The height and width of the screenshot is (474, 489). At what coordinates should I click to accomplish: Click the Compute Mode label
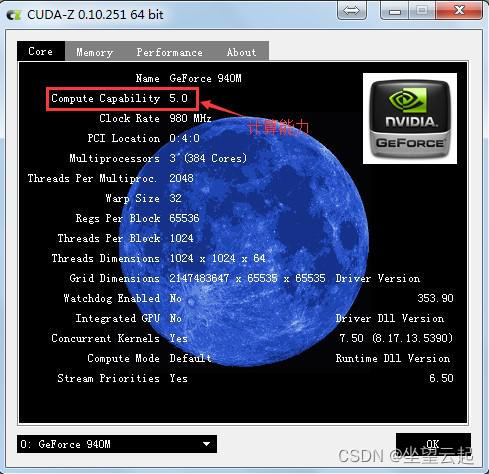coord(124,358)
